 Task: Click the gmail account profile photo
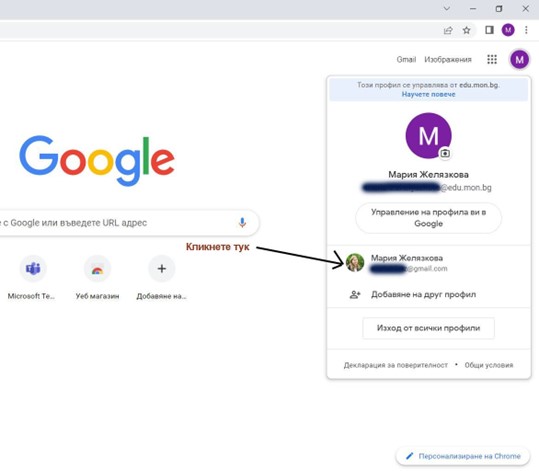[355, 263]
